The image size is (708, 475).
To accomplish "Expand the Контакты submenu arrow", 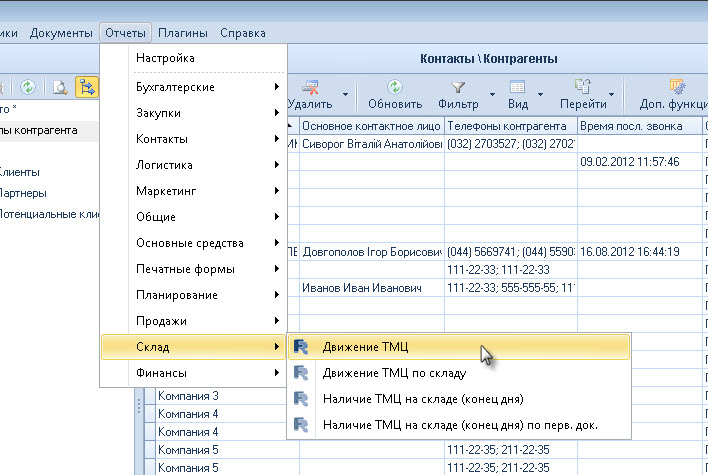I will tap(277, 139).
